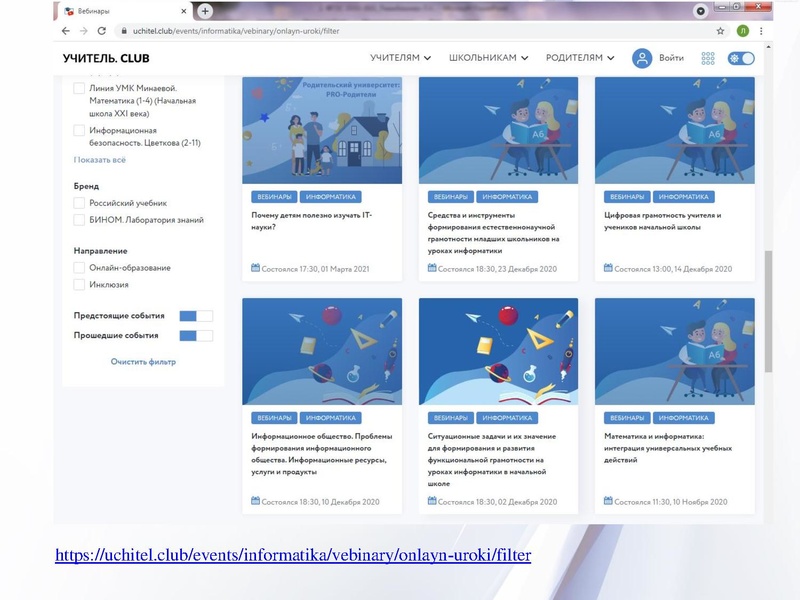Click the user avatar icon beside Войти
Image resolution: width=800 pixels, height=600 pixels.
coord(641,58)
